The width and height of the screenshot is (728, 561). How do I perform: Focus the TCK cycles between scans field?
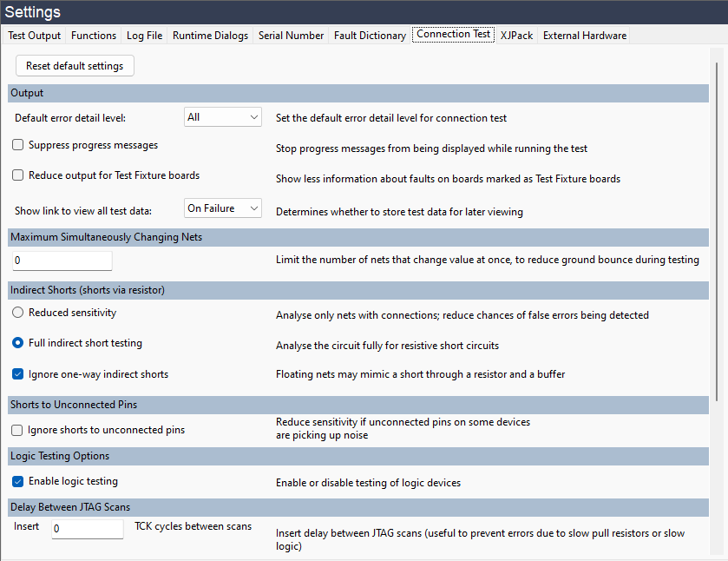pyautogui.click(x=88, y=528)
